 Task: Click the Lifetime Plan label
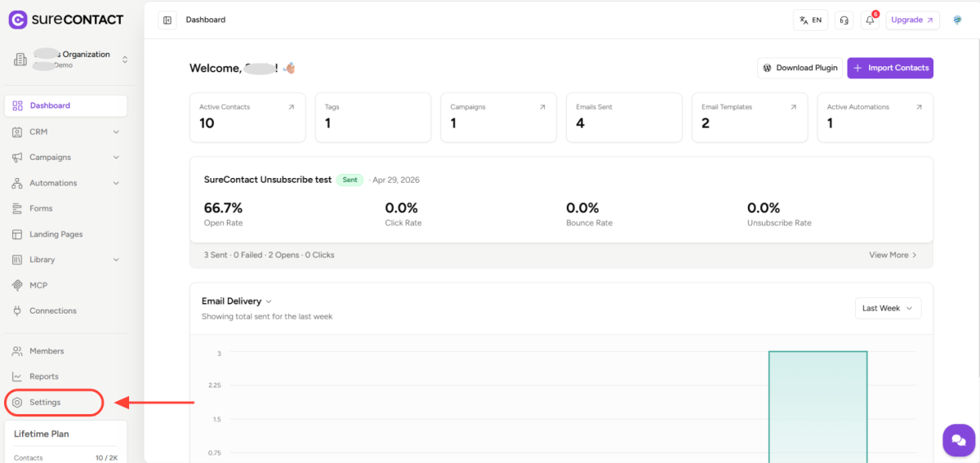tap(42, 434)
